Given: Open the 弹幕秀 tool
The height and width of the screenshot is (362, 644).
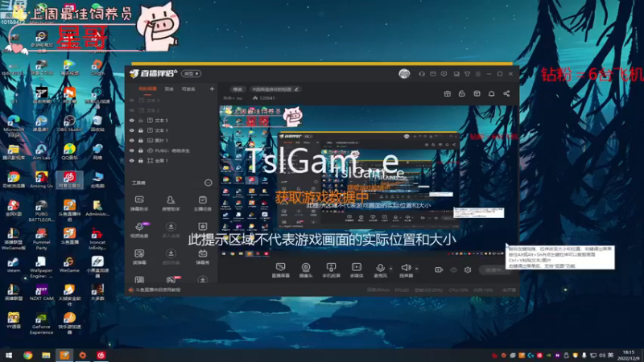Looking at the screenshot, I should [x=203, y=257].
